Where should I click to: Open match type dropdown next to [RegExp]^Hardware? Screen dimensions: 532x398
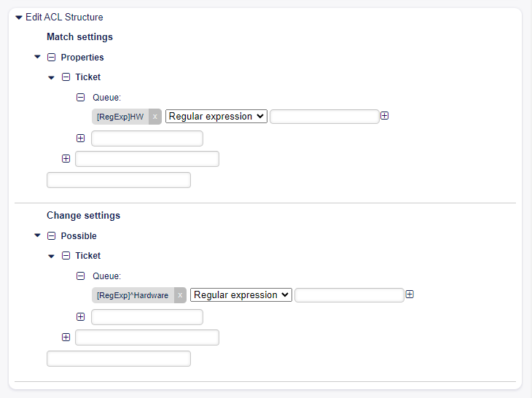[x=241, y=295]
